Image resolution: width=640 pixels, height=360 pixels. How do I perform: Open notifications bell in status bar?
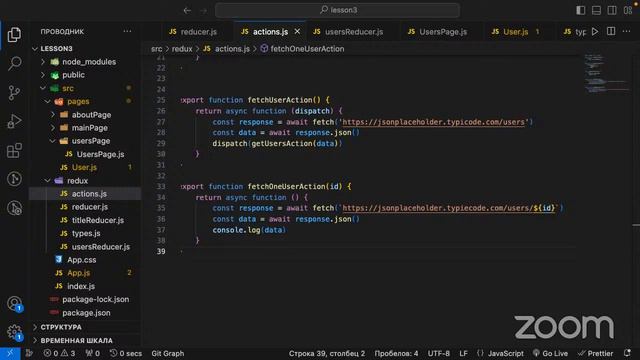[x=627, y=353]
